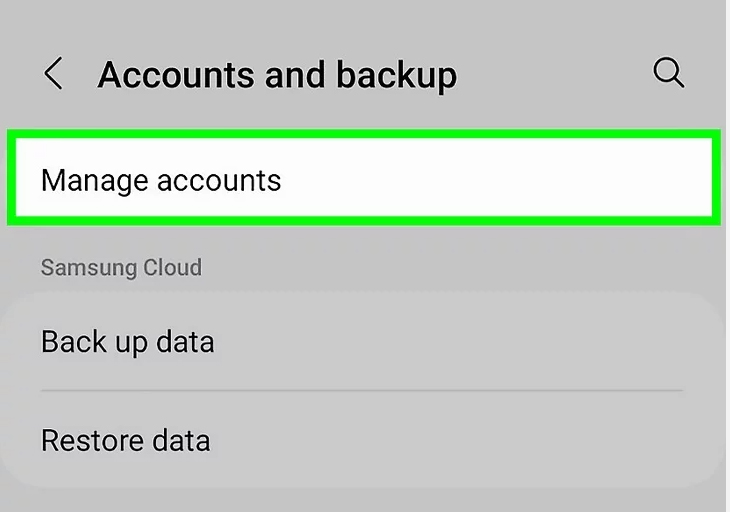Click the Samsung Cloud section header
The width and height of the screenshot is (730, 512).
coord(122,268)
